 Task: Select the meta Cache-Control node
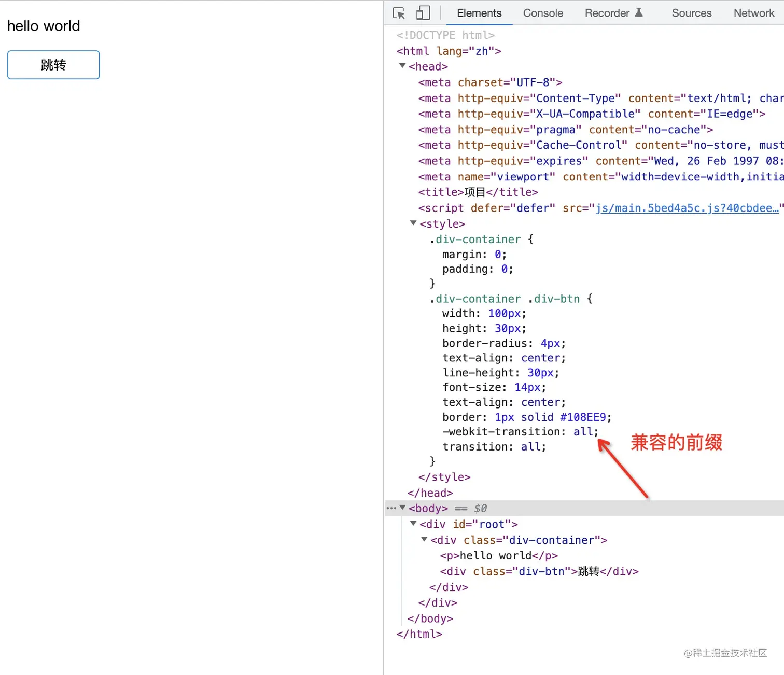coord(601,145)
